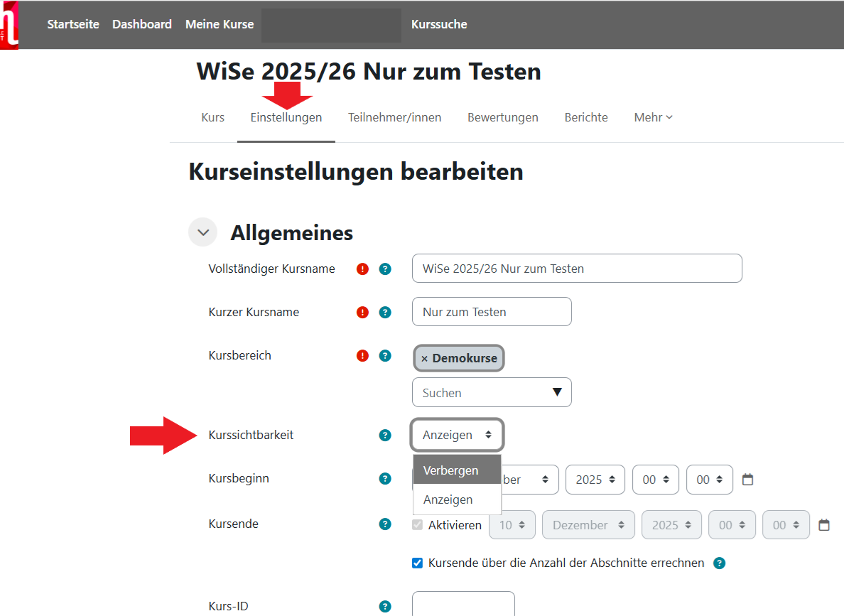The image size is (844, 616).
Task: Collapse the Allgemeines section
Action: click(203, 232)
